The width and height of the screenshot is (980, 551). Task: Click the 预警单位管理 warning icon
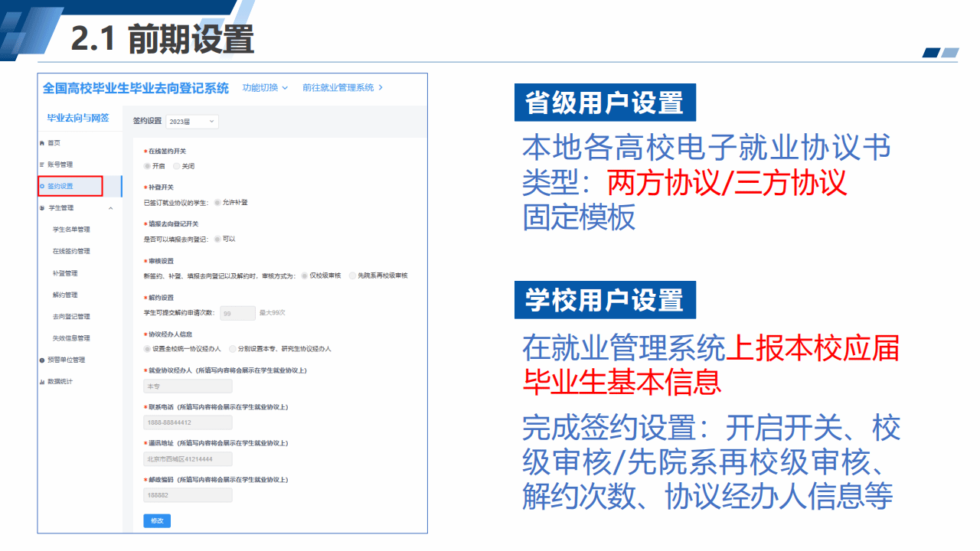(x=41, y=360)
